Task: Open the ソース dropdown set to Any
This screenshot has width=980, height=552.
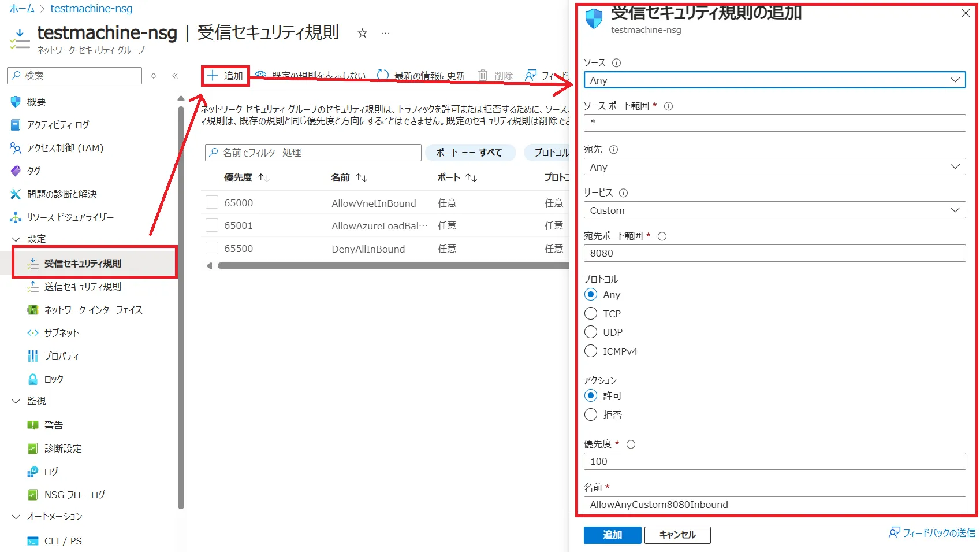Action: coord(774,80)
